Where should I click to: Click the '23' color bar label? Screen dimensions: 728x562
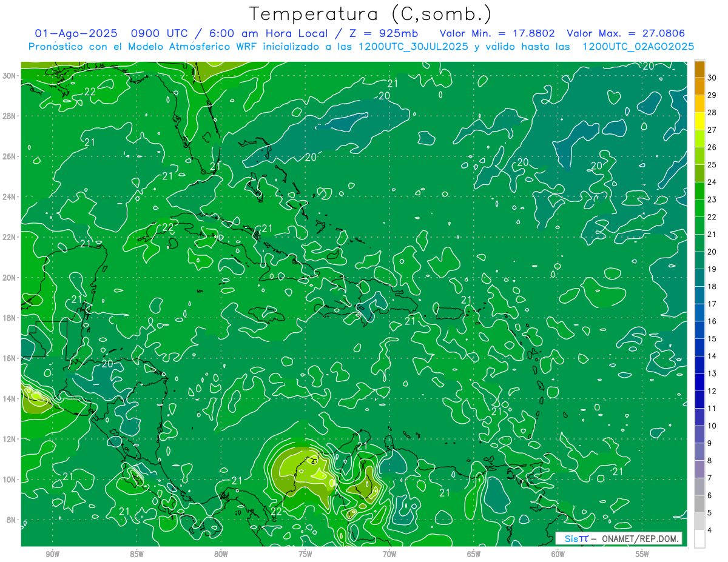(712, 199)
